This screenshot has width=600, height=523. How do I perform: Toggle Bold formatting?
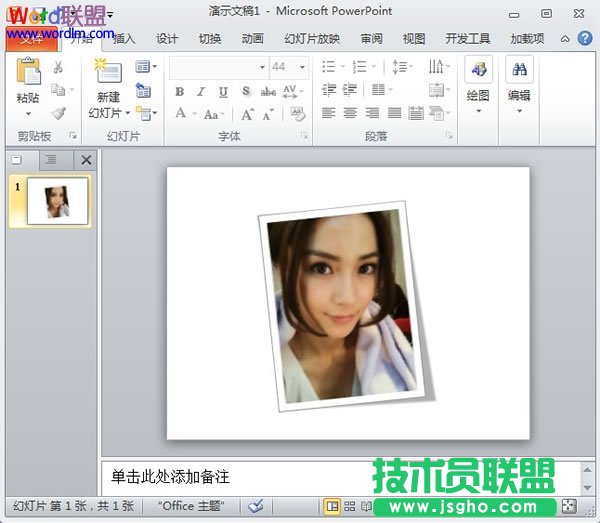[179, 91]
